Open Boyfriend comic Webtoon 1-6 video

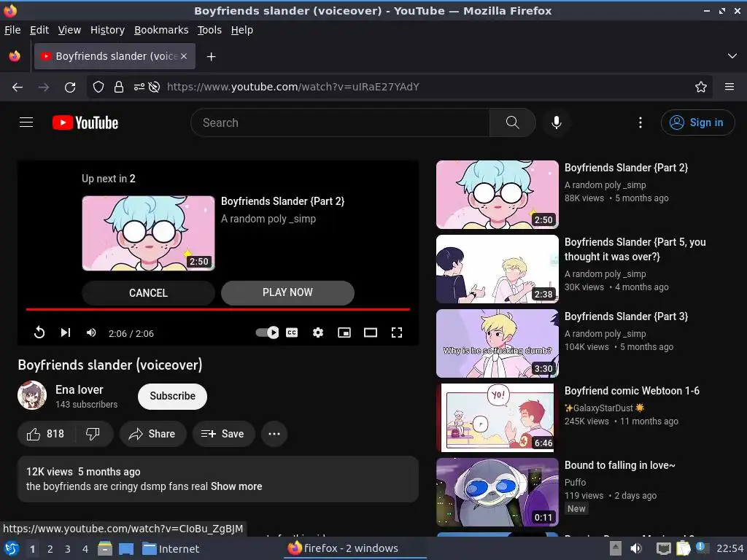coord(632,391)
